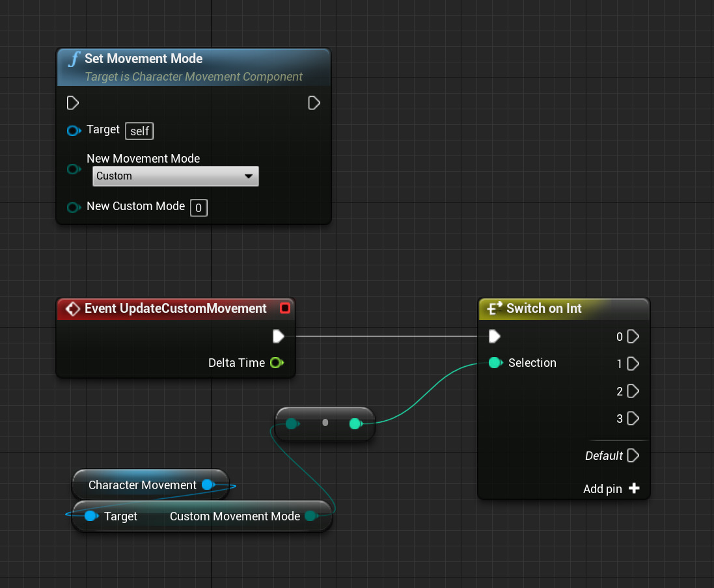This screenshot has height=588, width=714.
Task: Click output pin 0 on Switch on Int
Action: [633, 336]
